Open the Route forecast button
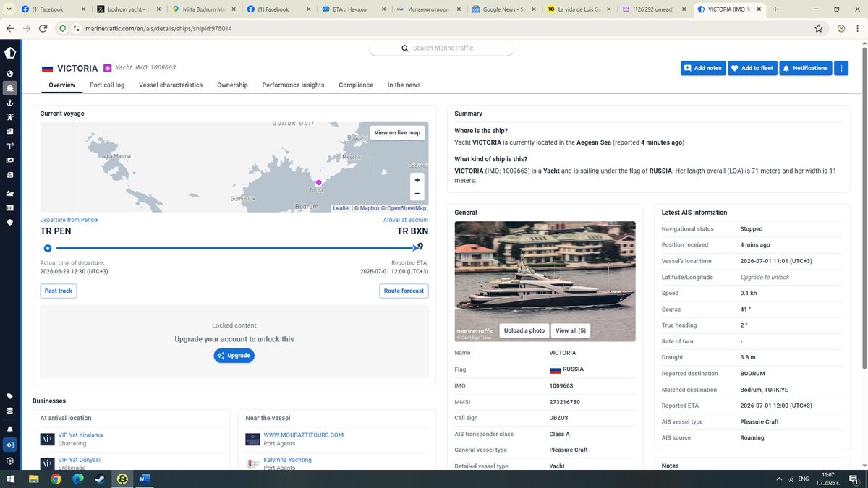 coord(404,291)
